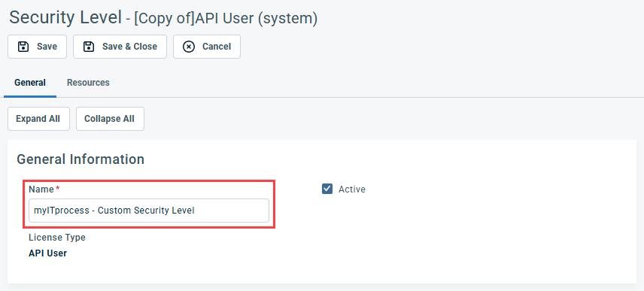Click the floppy disk icon on Save
This screenshot has height=291, width=644.
pyautogui.click(x=23, y=47)
